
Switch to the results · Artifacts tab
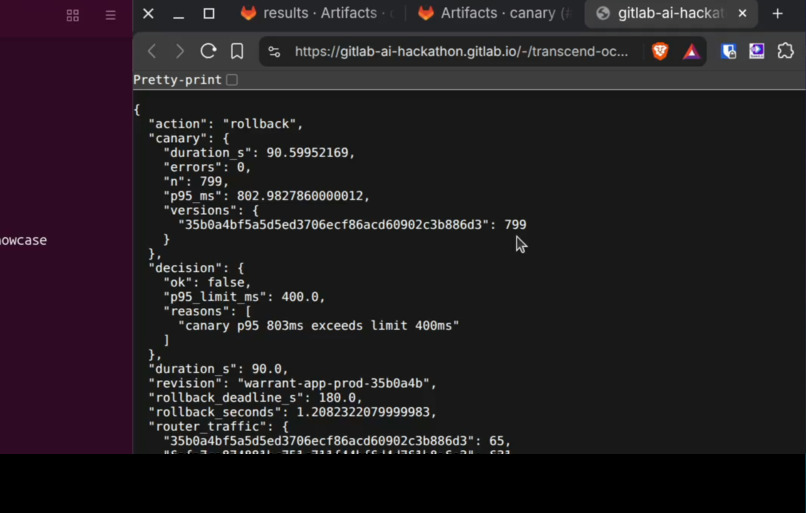tap(320, 13)
